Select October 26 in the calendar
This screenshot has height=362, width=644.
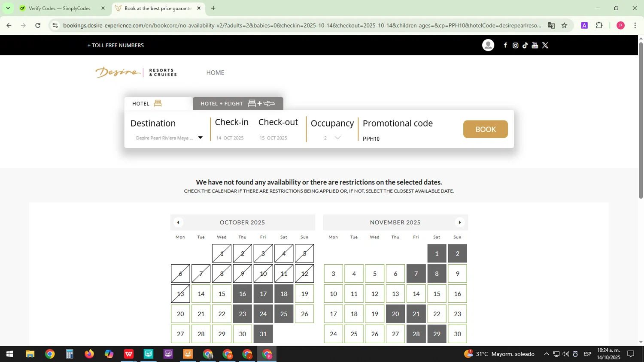(x=304, y=314)
